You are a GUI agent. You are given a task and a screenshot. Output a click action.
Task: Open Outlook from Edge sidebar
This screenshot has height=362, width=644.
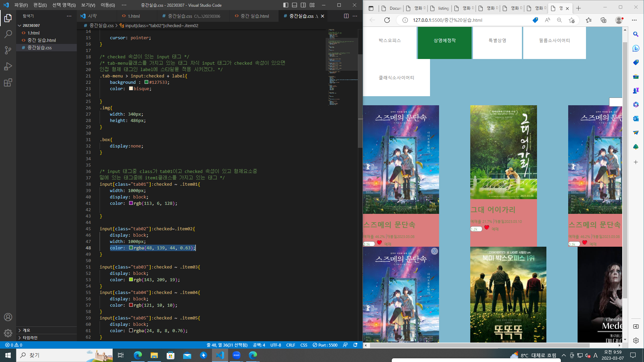pyautogui.click(x=636, y=119)
